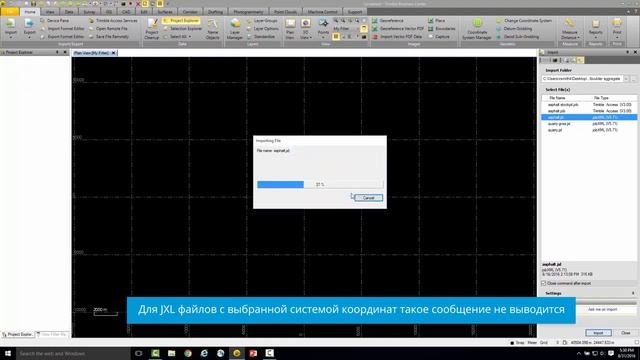Toggle the Project Explorer ribbon button
This screenshot has height=360, width=640.
click(x=181, y=20)
